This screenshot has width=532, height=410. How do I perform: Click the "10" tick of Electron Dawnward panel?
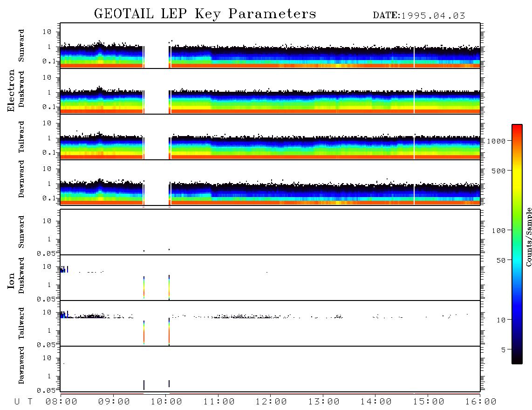point(47,169)
